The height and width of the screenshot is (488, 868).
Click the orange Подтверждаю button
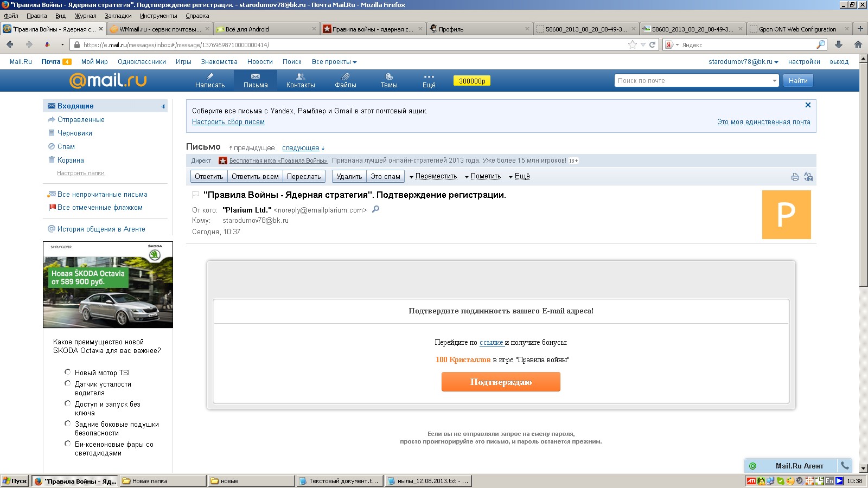click(501, 382)
